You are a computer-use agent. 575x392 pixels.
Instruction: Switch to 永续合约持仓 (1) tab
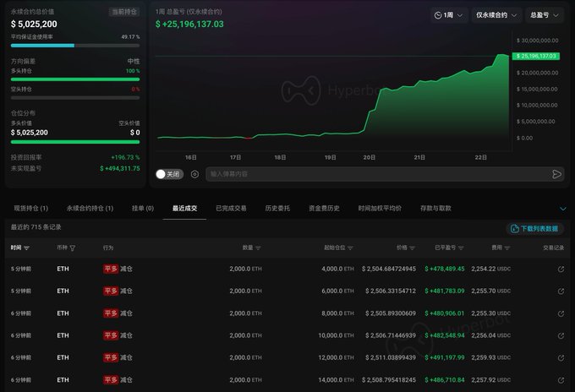click(90, 209)
